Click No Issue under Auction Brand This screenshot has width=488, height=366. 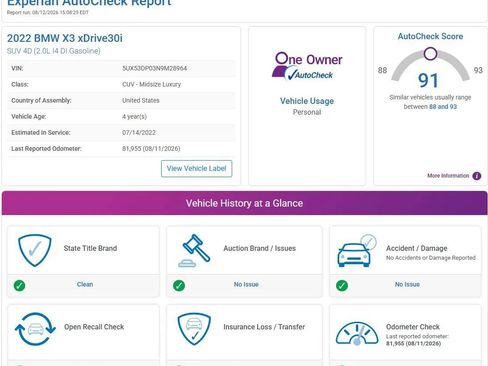246,284
